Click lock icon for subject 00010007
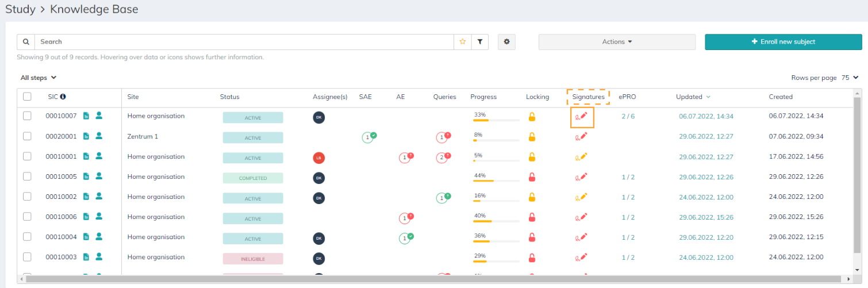Screen dimensions: 868x288 tap(532, 117)
